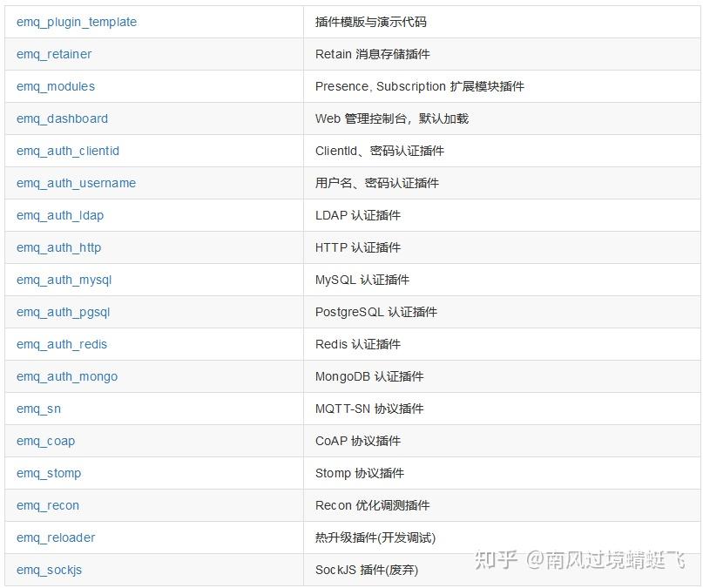
Task: Open the emq_auth_http link
Action: (x=58, y=248)
